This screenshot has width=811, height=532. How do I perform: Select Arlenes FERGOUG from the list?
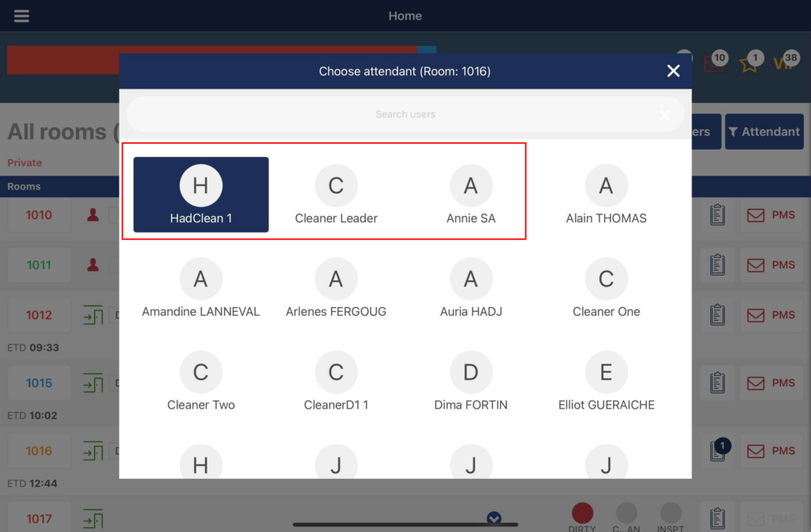point(336,288)
